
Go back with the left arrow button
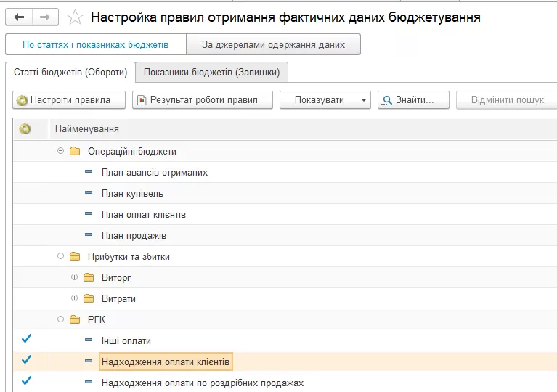(x=19, y=17)
